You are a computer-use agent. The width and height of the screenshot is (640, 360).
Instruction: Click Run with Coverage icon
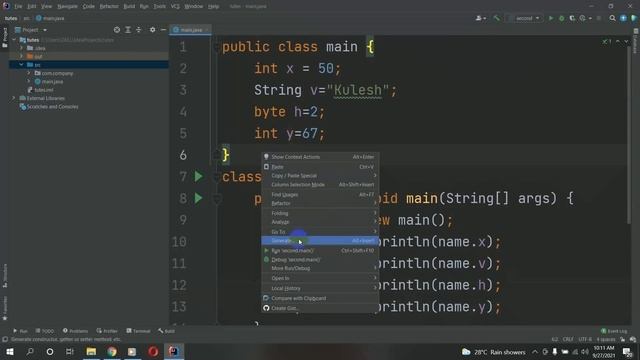pyautogui.click(x=572, y=18)
